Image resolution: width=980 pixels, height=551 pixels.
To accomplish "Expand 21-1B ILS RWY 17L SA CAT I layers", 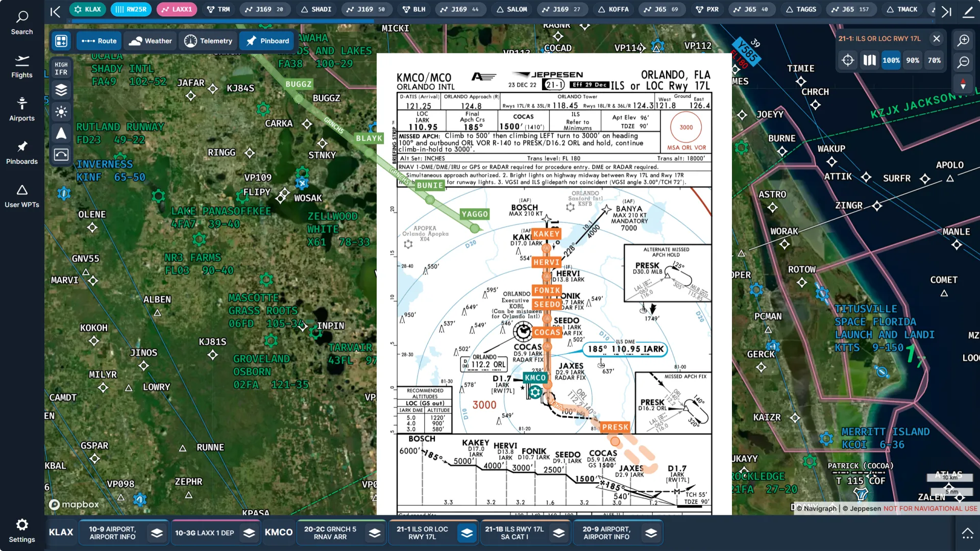I will point(559,533).
